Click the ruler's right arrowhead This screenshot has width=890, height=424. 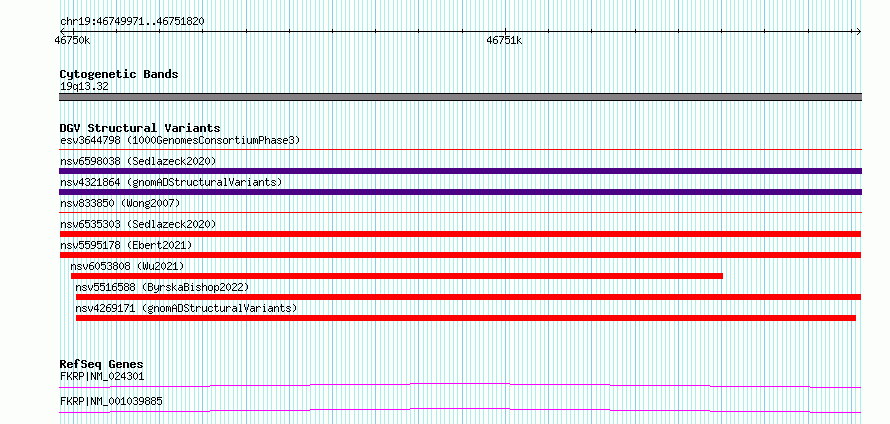[858, 32]
